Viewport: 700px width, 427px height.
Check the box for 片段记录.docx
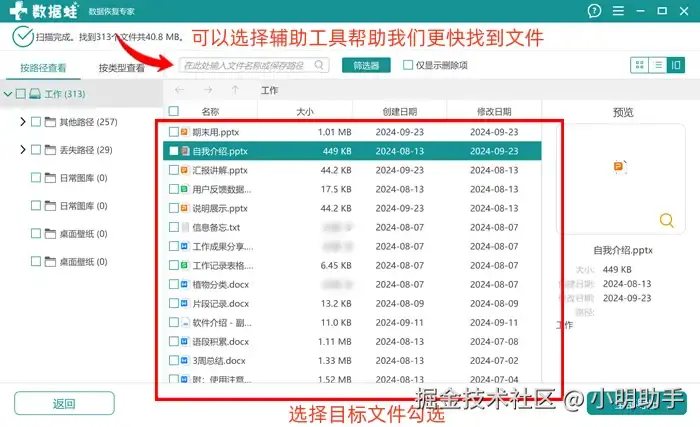(174, 303)
